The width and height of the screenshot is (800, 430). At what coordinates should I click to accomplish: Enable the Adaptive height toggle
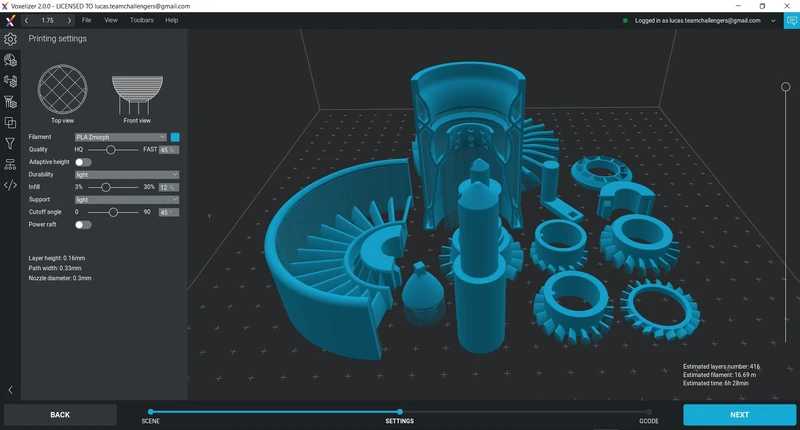[x=83, y=162]
